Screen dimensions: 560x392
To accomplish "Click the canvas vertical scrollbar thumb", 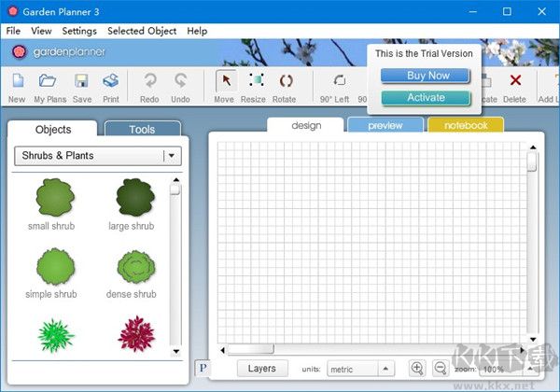I will click(x=533, y=161).
